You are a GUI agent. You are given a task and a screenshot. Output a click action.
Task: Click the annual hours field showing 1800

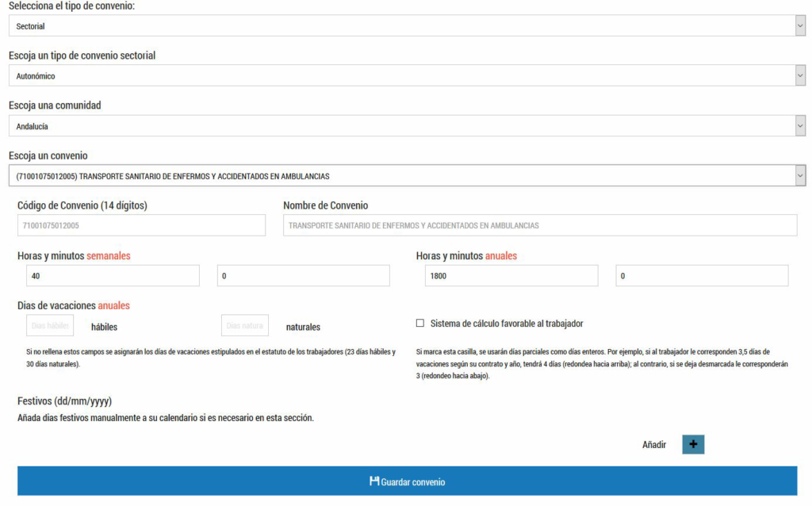511,275
